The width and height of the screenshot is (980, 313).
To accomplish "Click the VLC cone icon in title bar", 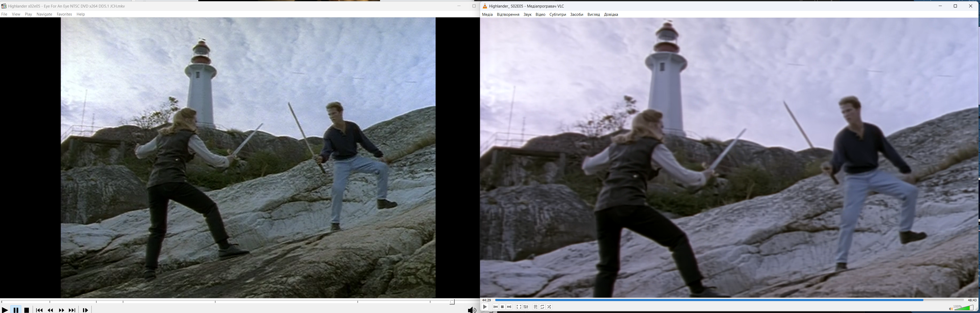I will [485, 6].
